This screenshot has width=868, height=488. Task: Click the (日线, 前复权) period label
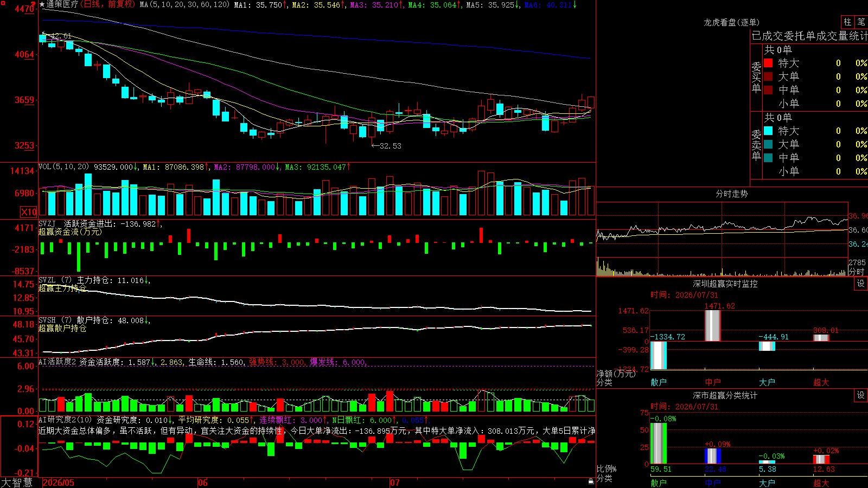(108, 4)
